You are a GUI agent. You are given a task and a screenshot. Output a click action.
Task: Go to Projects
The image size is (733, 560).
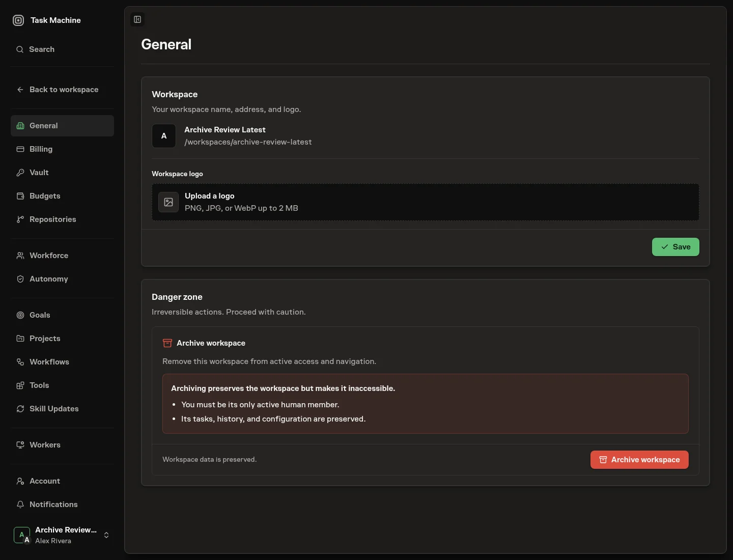pyautogui.click(x=62, y=339)
